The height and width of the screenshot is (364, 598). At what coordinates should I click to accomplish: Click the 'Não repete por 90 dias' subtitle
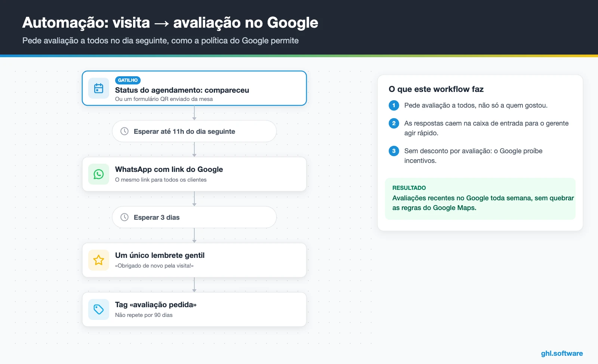coord(144,315)
